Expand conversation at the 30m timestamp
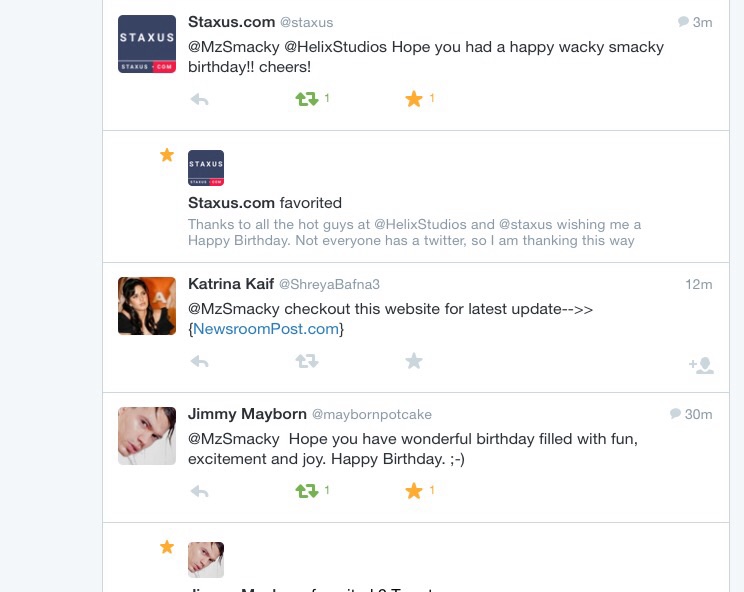The height and width of the screenshot is (592, 744). coord(691,414)
